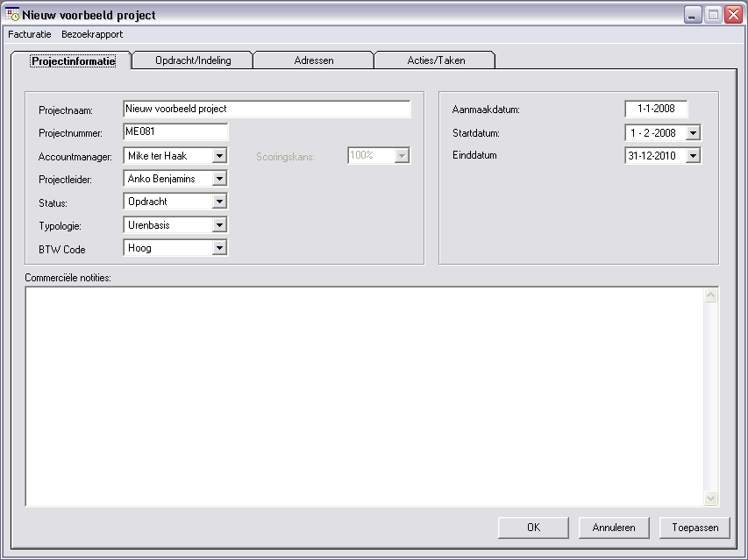
Task: Open the Typologie dropdown showing Urenbasis
Action: (219, 225)
